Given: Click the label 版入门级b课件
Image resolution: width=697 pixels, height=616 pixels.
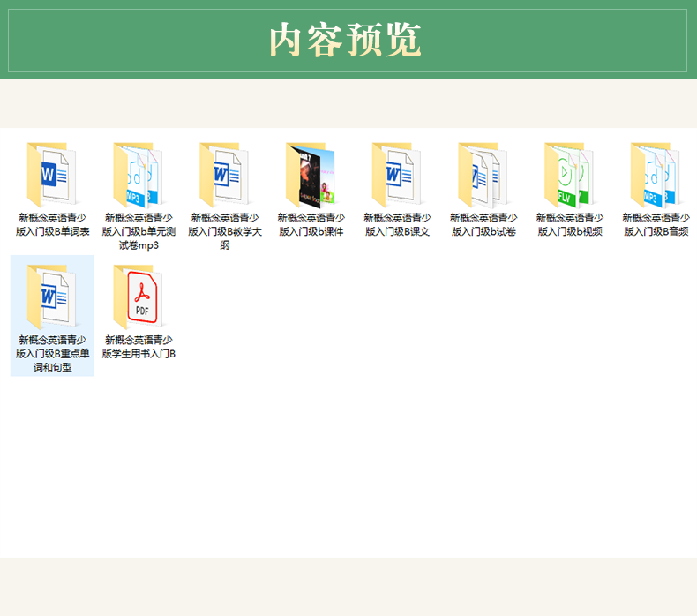Looking at the screenshot, I should point(311,232).
